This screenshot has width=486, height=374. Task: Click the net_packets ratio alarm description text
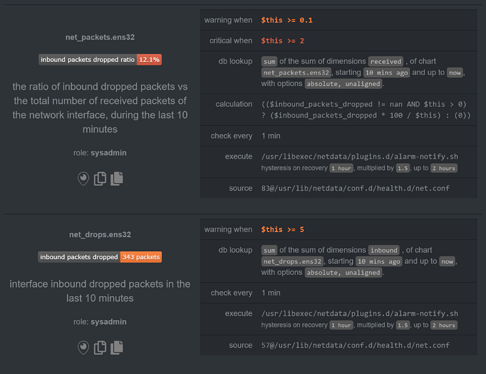tap(100, 108)
